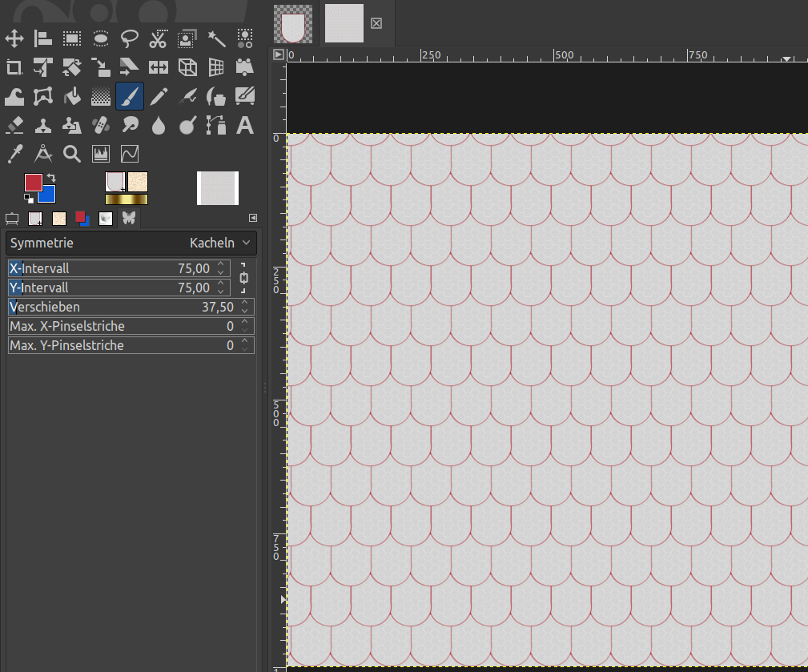The height and width of the screenshot is (672, 808).
Task: Close the current image tab
Action: click(x=376, y=23)
